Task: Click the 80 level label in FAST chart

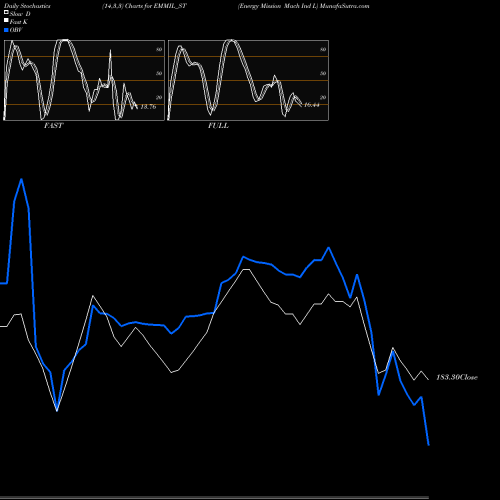Action: tap(159, 49)
